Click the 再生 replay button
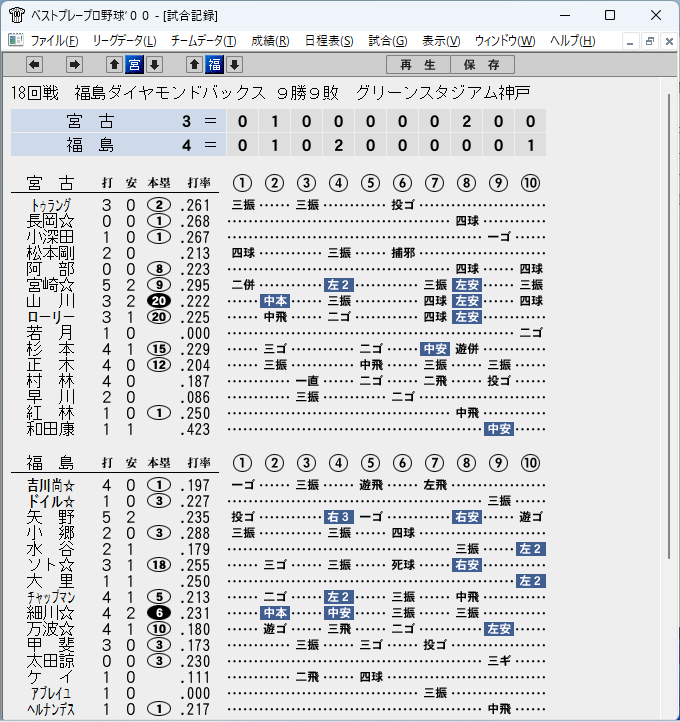Screen dimensions: 680x722 (x=418, y=65)
